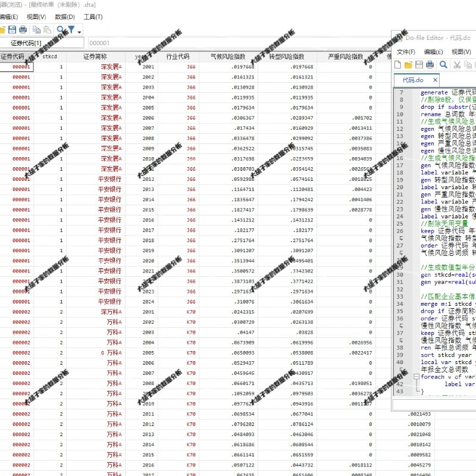This screenshot has width=476, height=476.
Task: Click the Copy icon in data browser toolbar
Action: click(x=36, y=29)
